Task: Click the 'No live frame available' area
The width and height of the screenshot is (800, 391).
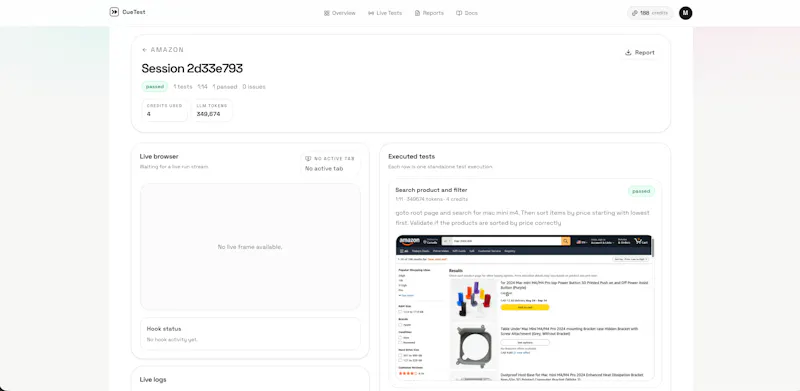Action: click(x=250, y=247)
